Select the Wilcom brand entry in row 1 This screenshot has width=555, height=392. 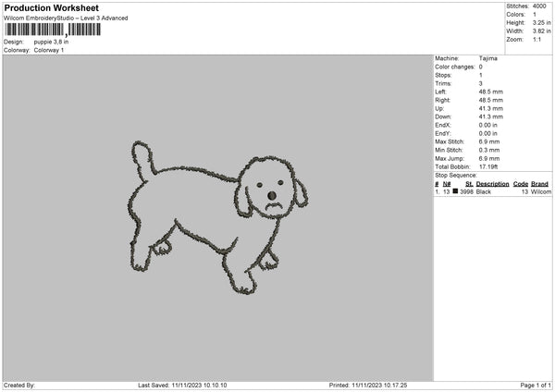540,191
